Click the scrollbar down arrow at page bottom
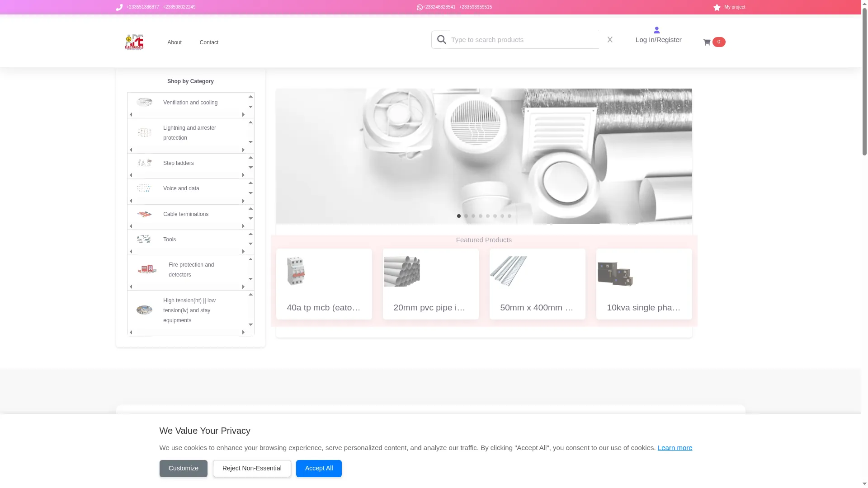868x488 pixels. coord(864,484)
